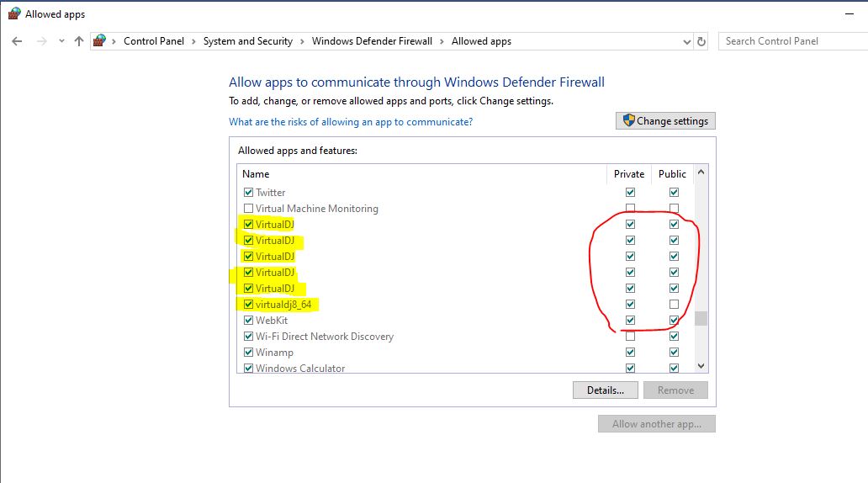Sort list by Name column header
Image resolution: width=868 pixels, height=483 pixels.
click(x=256, y=174)
